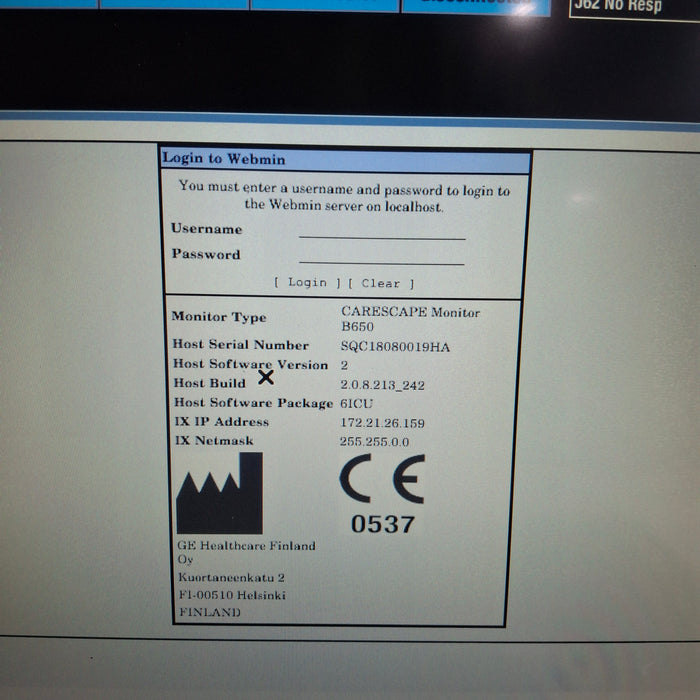Click the 'Host Software Package' label

pos(253,403)
